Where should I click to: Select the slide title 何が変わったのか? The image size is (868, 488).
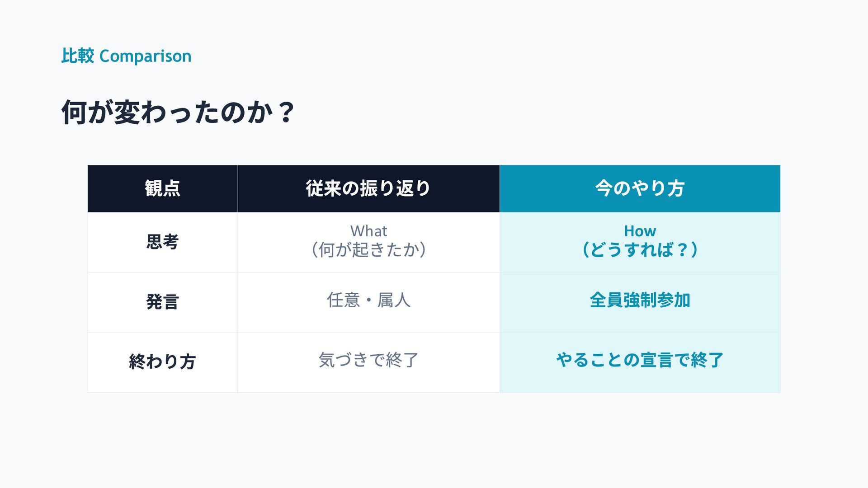(167, 112)
